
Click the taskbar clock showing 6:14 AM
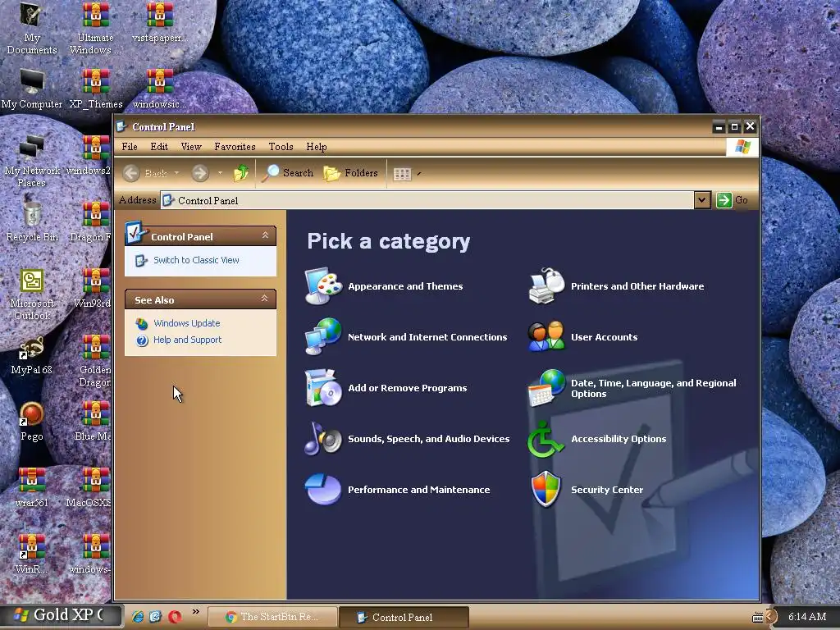(807, 616)
